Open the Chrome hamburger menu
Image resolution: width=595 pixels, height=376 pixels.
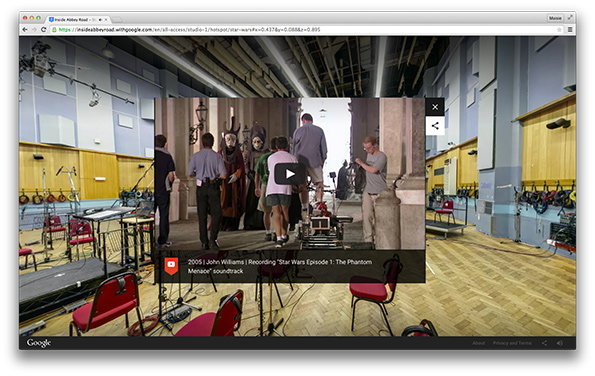click(570, 30)
